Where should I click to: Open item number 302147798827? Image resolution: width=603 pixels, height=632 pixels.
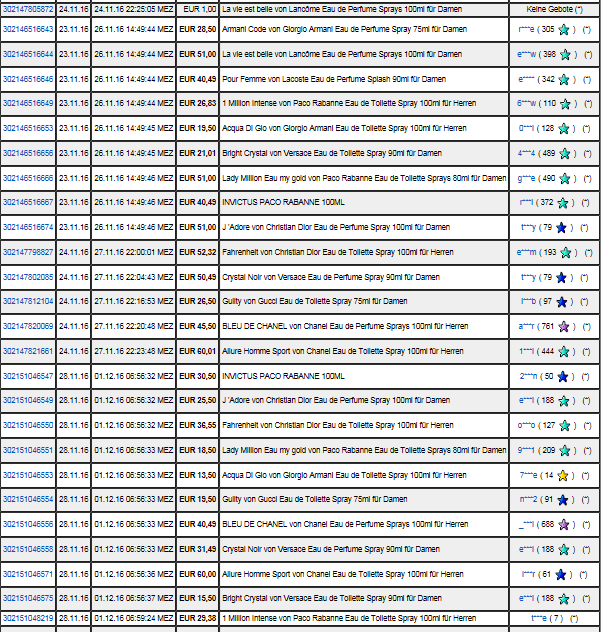tap(28, 252)
